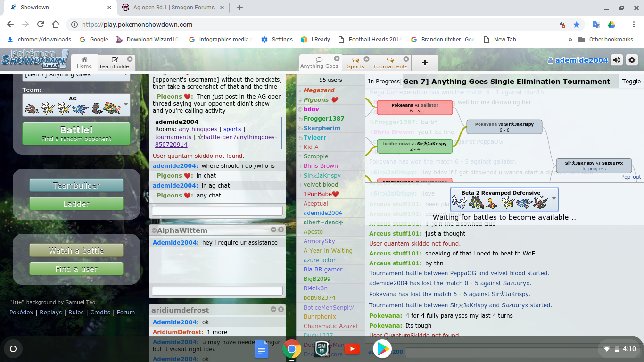
Task: Open YouTube app from shelf
Action: pyautogui.click(x=352, y=349)
